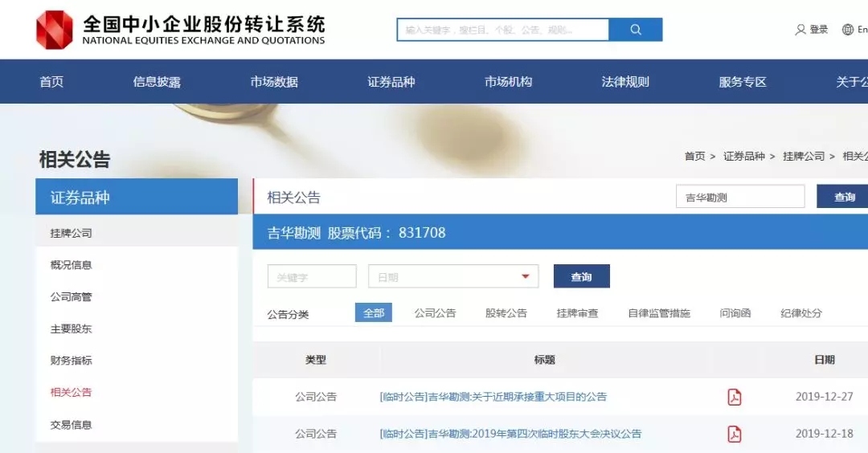Open 服务专区 navigation menu
Image resolution: width=868 pixels, height=453 pixels.
743,82
